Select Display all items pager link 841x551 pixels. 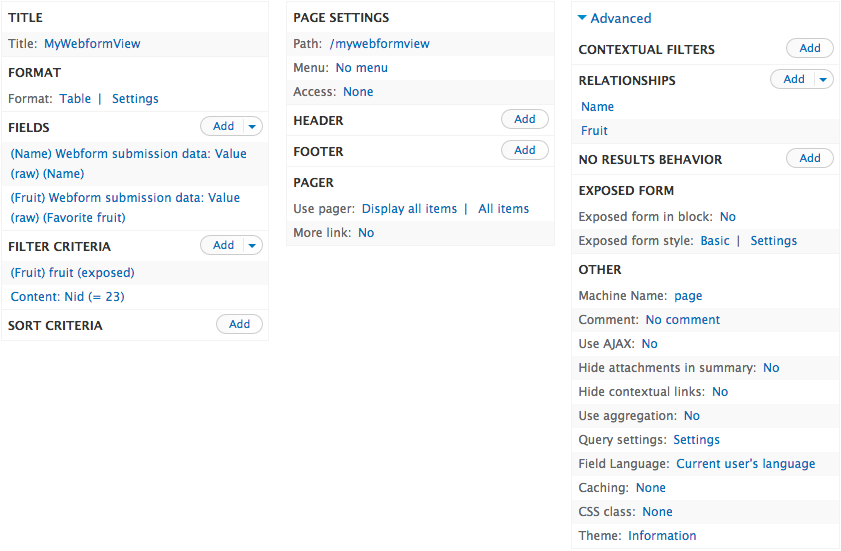[x=409, y=209]
